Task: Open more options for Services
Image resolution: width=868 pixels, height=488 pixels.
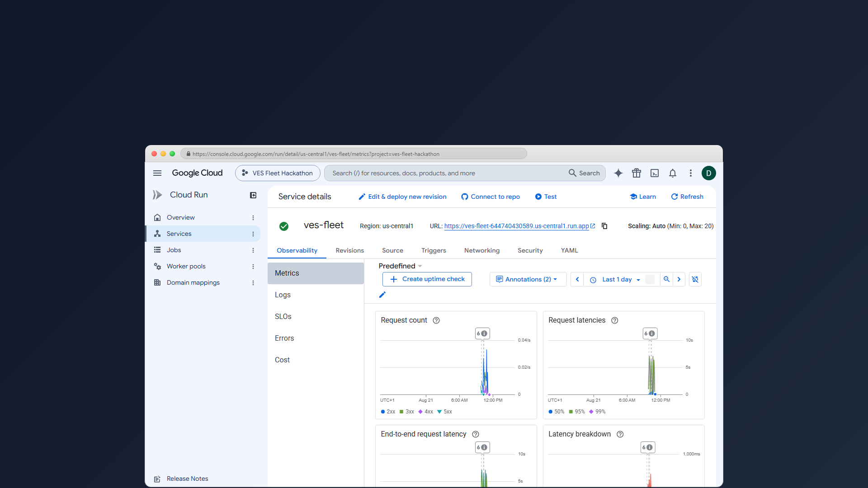Action: [253, 234]
